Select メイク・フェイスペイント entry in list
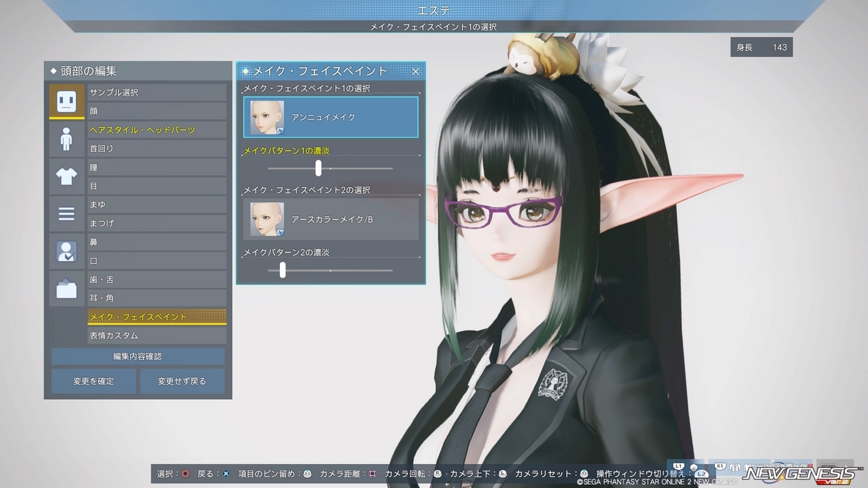The height and width of the screenshot is (488, 868). pyautogui.click(x=157, y=317)
